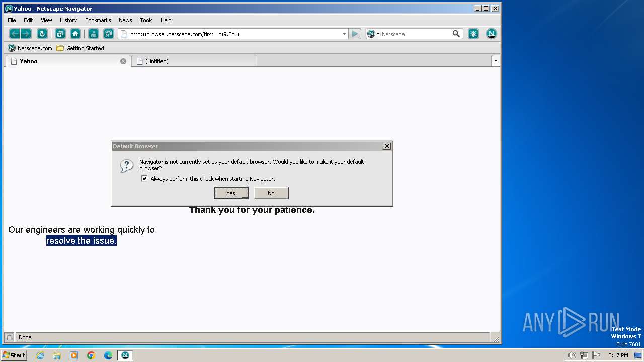This screenshot has width=644, height=362.
Task: Open the Tools menu
Action: point(146,20)
